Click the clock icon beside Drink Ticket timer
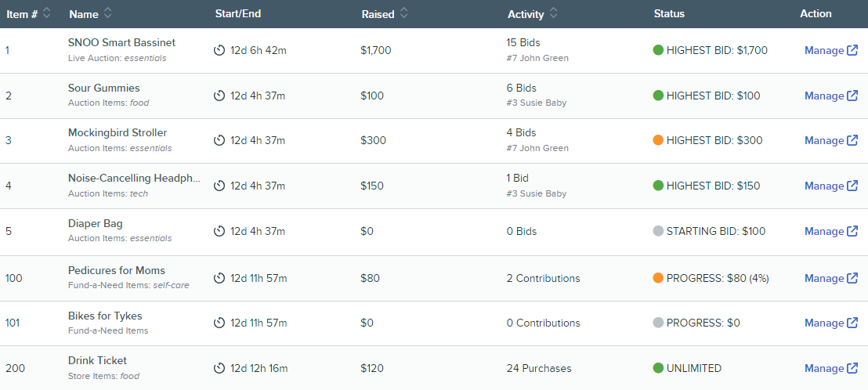Viewport: 868px width, 390px height. [x=219, y=368]
